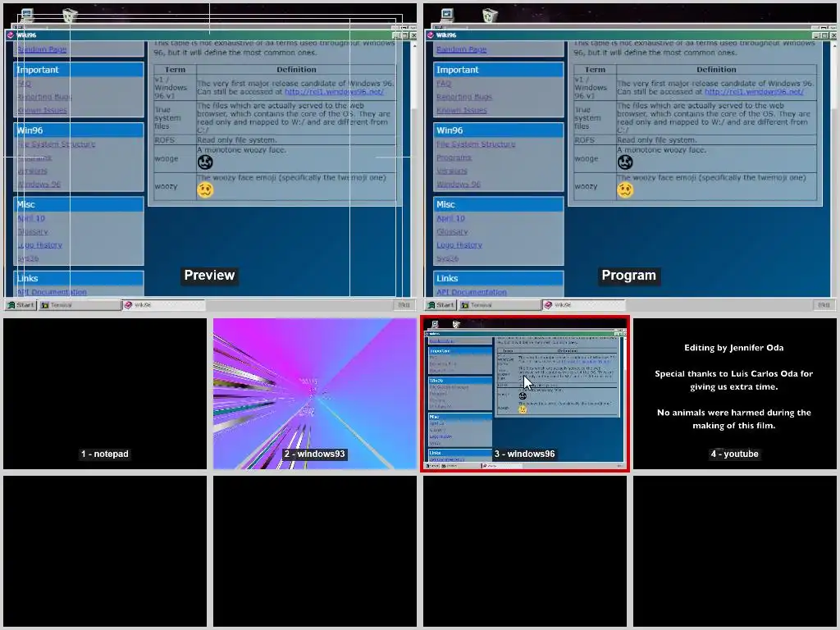The image size is (840, 630).
Task: Click the Misc header in Preview sidebar
Action: pyautogui.click(x=78, y=204)
